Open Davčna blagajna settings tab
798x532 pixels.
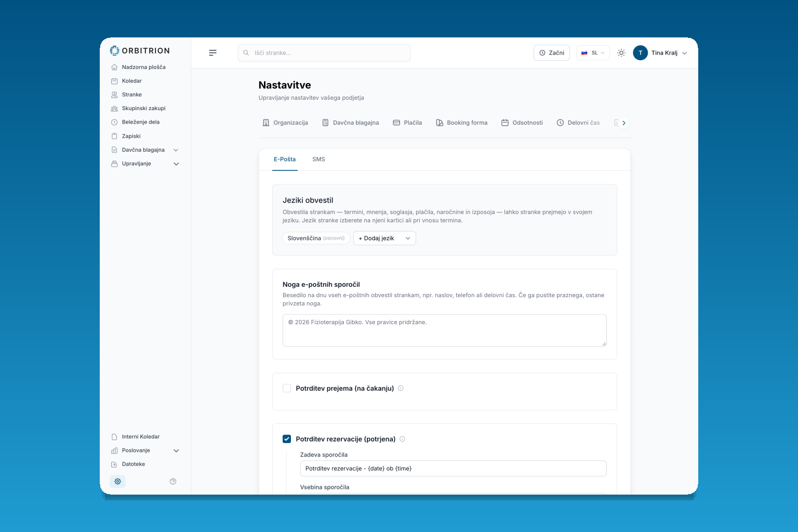[351, 123]
